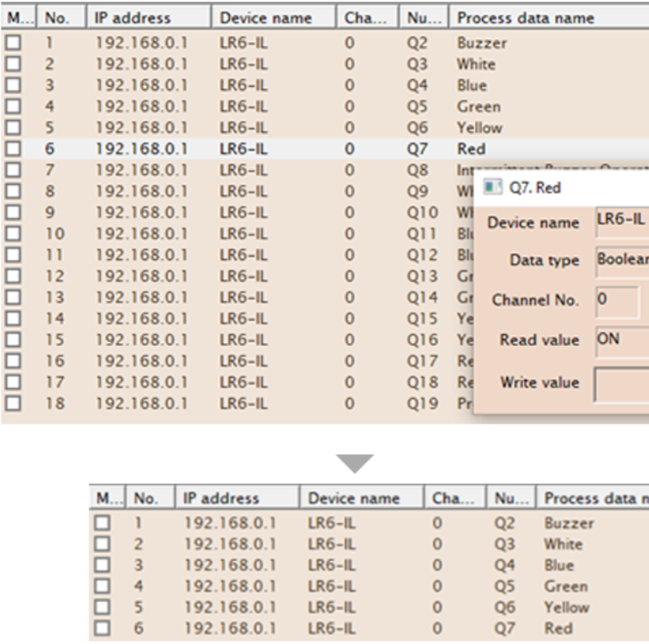Click the Nu... column header in upper table
Viewport: 649px width, 644px height.
pyautogui.click(x=424, y=18)
